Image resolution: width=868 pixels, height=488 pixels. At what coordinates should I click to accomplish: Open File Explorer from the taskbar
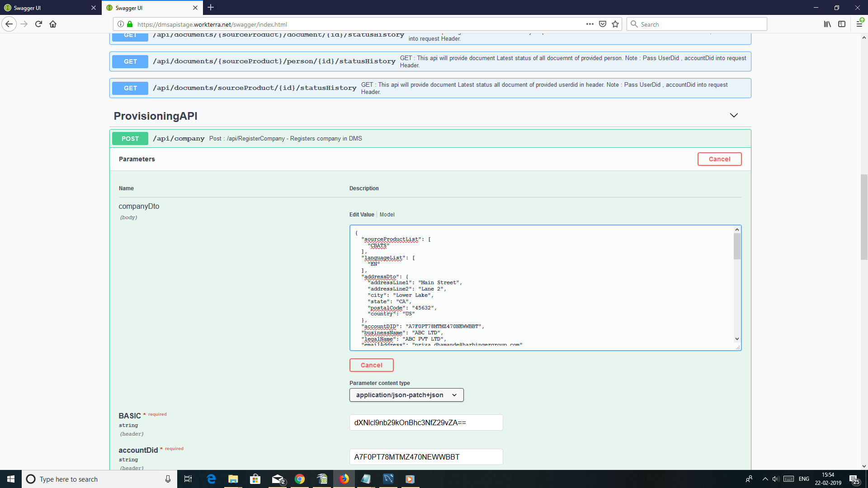pyautogui.click(x=233, y=479)
